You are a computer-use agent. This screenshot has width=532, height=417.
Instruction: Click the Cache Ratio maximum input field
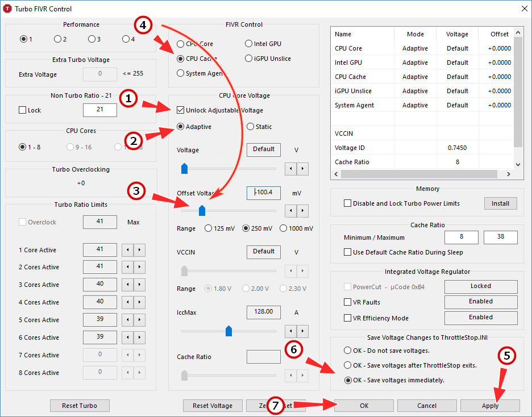[500, 237]
